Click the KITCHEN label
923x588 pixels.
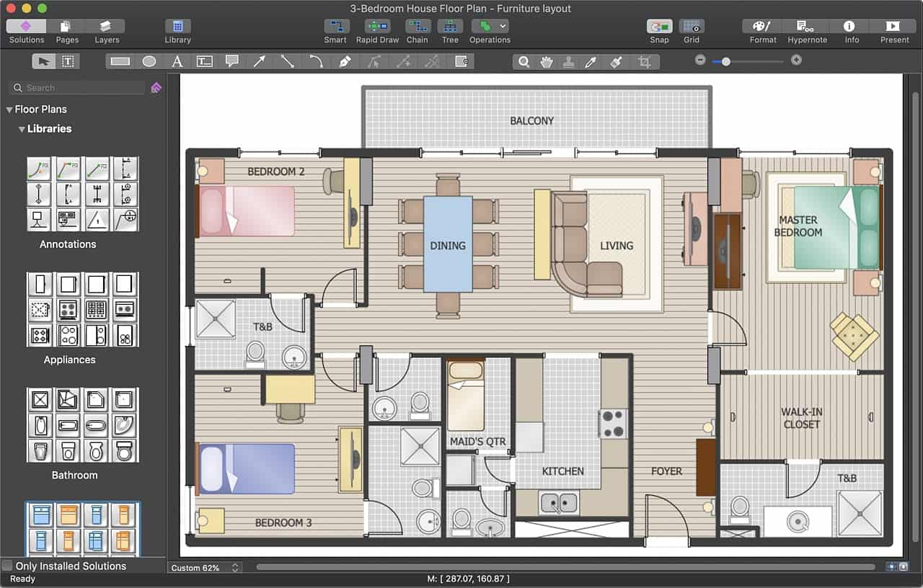coord(563,471)
